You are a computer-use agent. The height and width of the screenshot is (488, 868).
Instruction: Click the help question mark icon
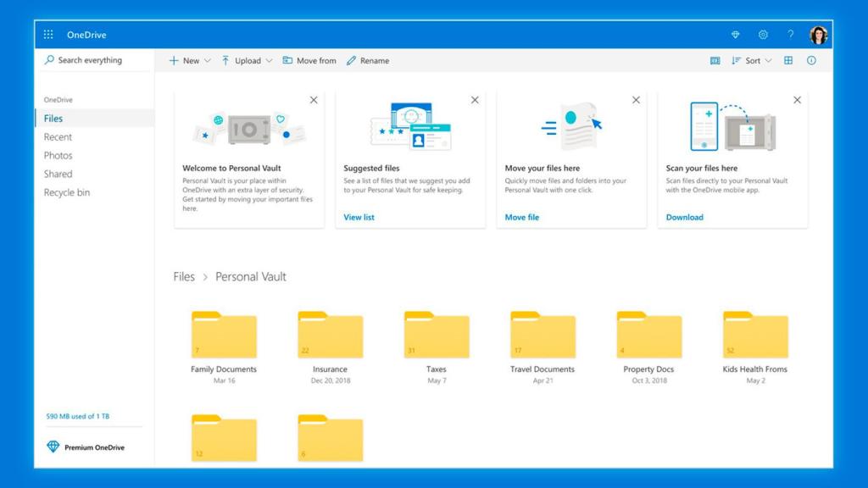point(791,35)
